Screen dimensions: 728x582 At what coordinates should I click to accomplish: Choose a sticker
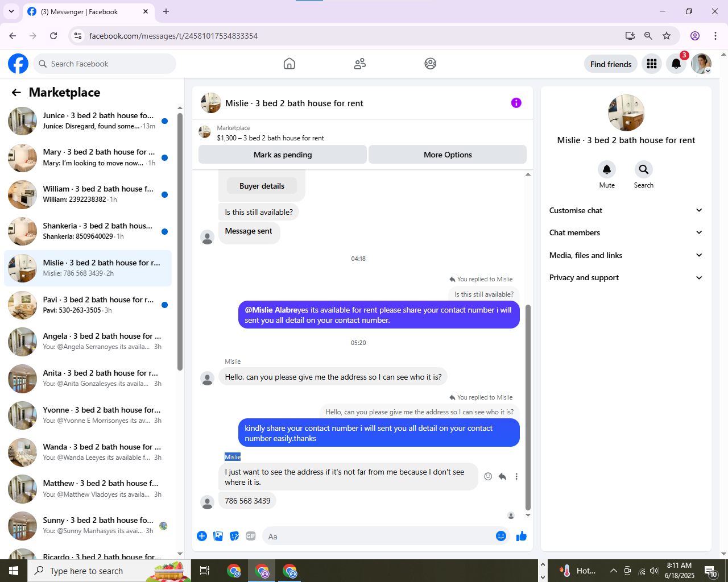tap(234, 536)
